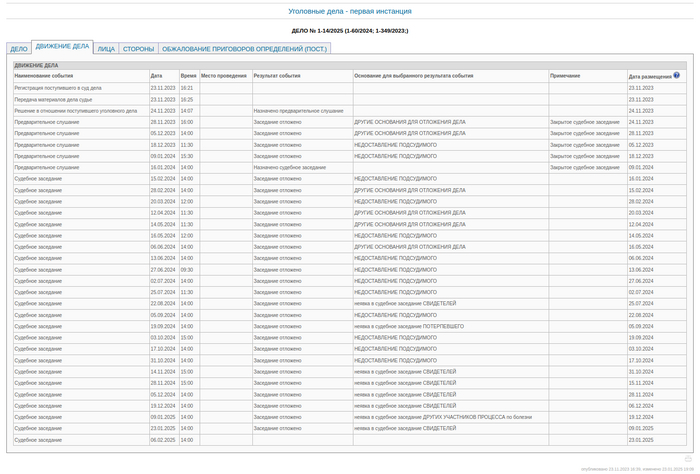Click the case number heading ДЕЛО № 1-14/2025
The width and height of the screenshot is (700, 474).
pos(349,31)
